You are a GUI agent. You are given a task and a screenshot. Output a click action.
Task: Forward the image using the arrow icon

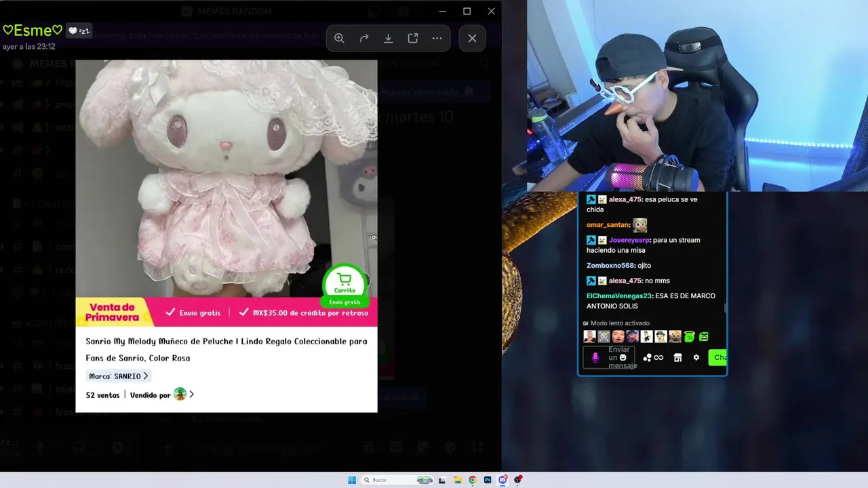[364, 39]
